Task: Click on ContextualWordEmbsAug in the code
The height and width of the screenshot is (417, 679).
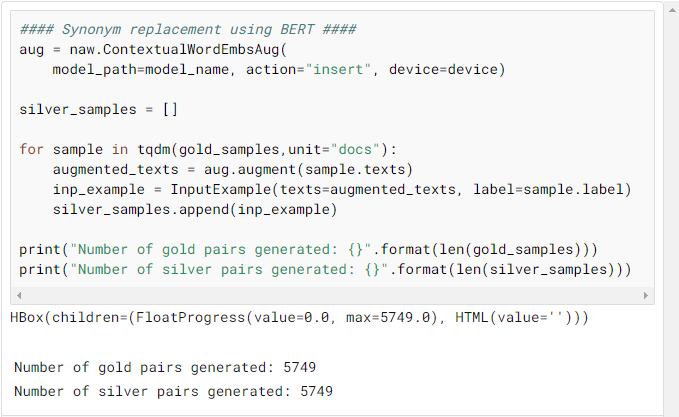Action: coord(191,49)
